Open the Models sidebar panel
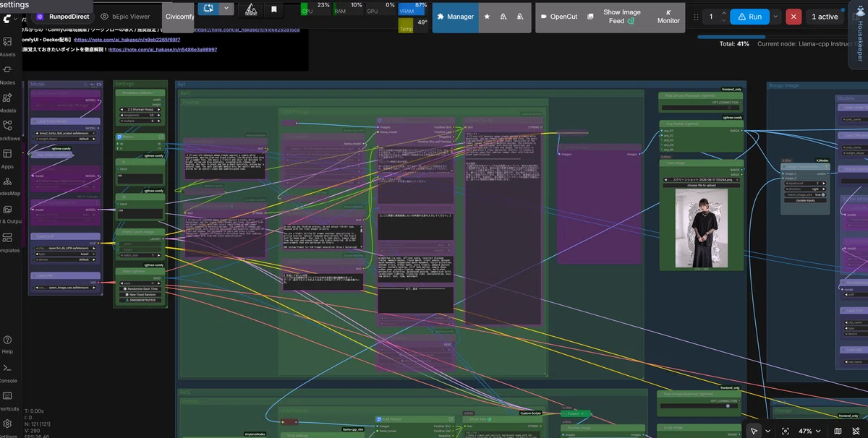Viewport: 868px width, 438px height. click(x=7, y=103)
